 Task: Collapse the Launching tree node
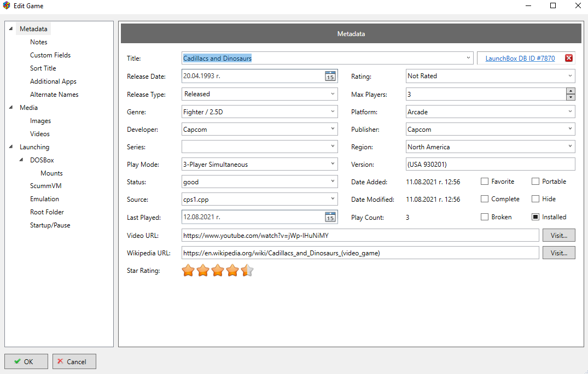pos(11,147)
